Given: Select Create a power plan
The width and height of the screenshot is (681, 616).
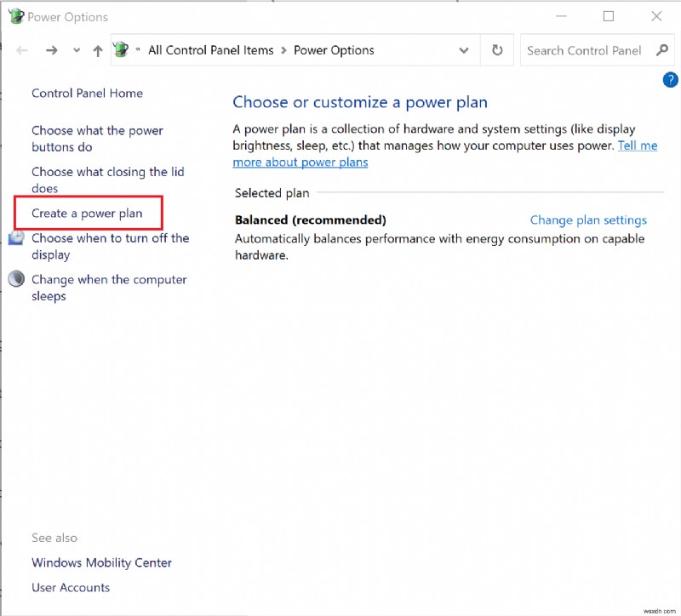Looking at the screenshot, I should (x=87, y=213).
